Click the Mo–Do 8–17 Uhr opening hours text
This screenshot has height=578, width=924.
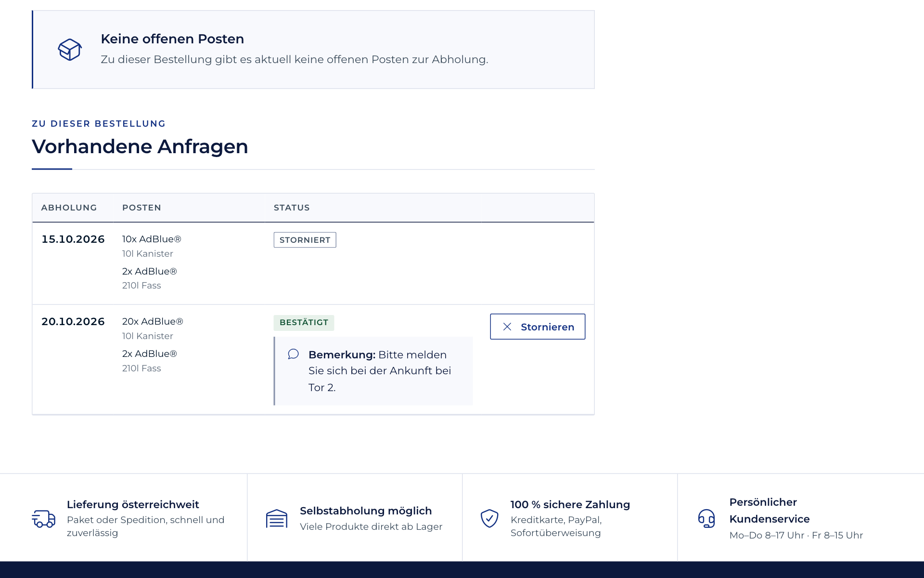[796, 535]
